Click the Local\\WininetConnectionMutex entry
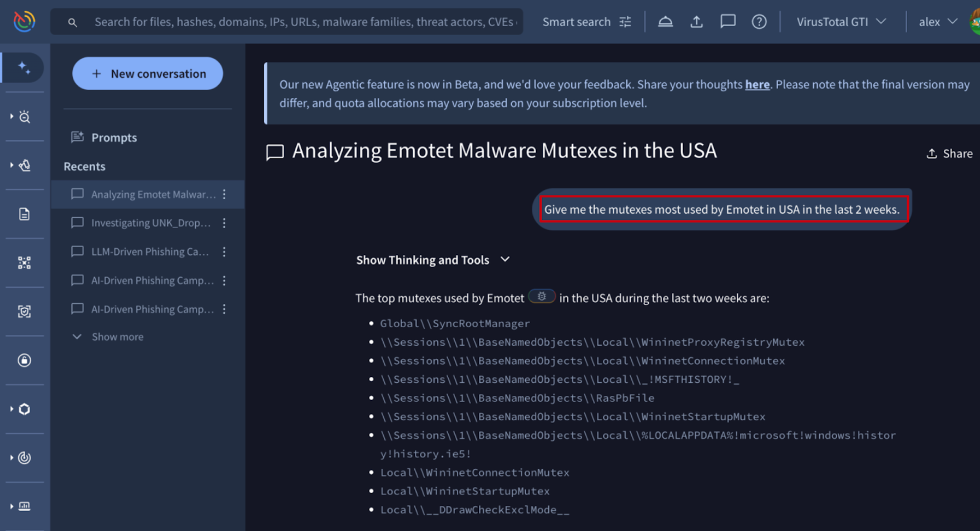 coord(474,473)
